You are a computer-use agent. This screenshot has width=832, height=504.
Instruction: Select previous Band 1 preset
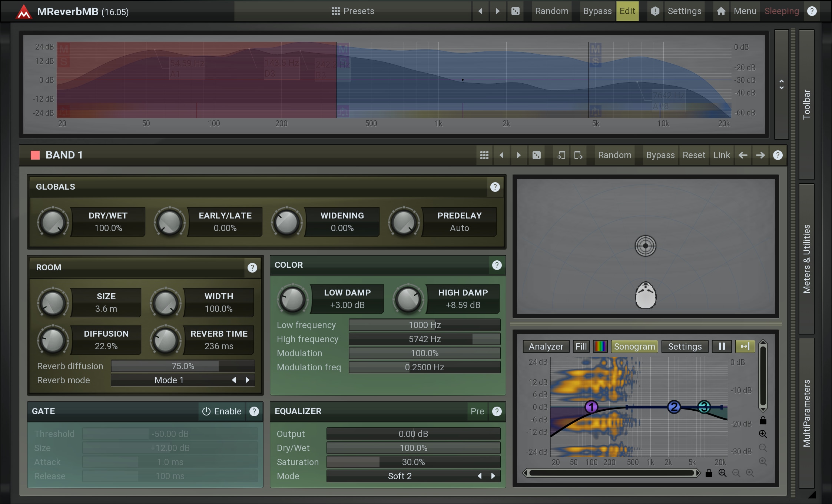501,155
